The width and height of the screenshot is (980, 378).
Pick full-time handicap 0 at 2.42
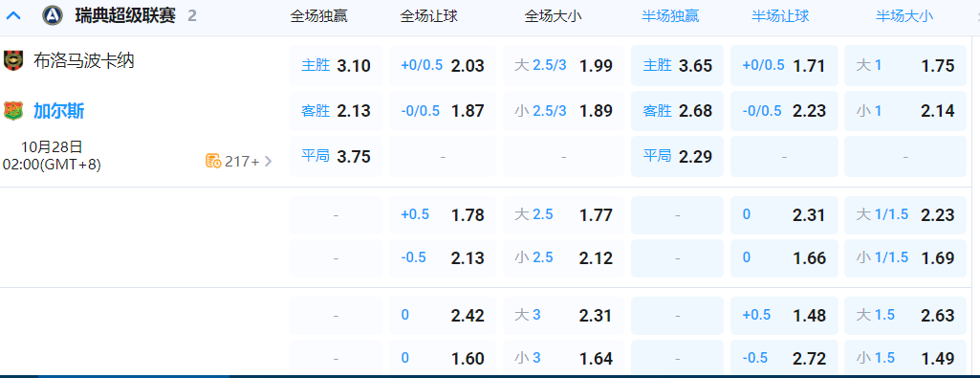point(443,316)
